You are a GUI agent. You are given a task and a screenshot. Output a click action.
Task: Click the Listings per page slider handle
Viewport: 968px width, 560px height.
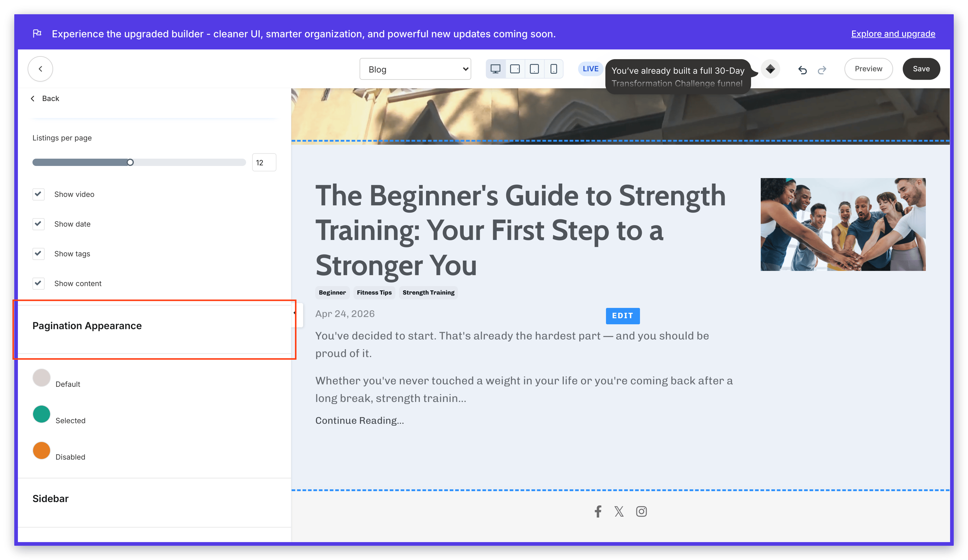130,163
